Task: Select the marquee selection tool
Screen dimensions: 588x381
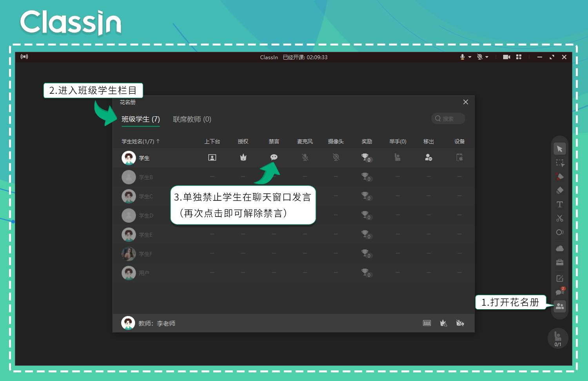Action: click(x=560, y=163)
